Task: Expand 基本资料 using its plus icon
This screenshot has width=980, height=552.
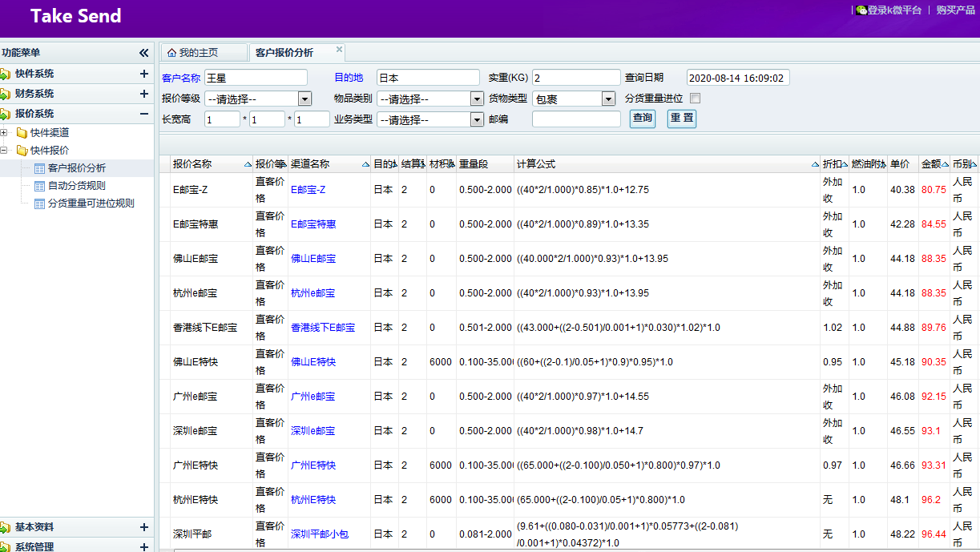Action: 144,527
